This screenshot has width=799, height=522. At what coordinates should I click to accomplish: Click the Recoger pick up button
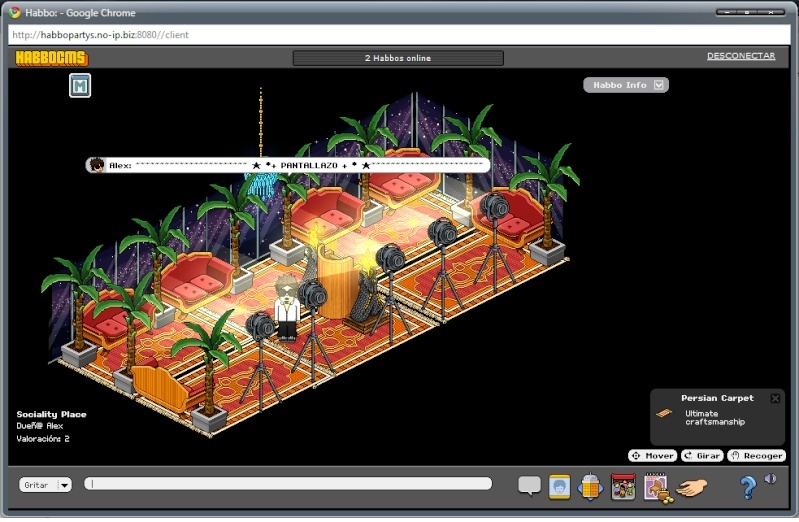point(756,456)
